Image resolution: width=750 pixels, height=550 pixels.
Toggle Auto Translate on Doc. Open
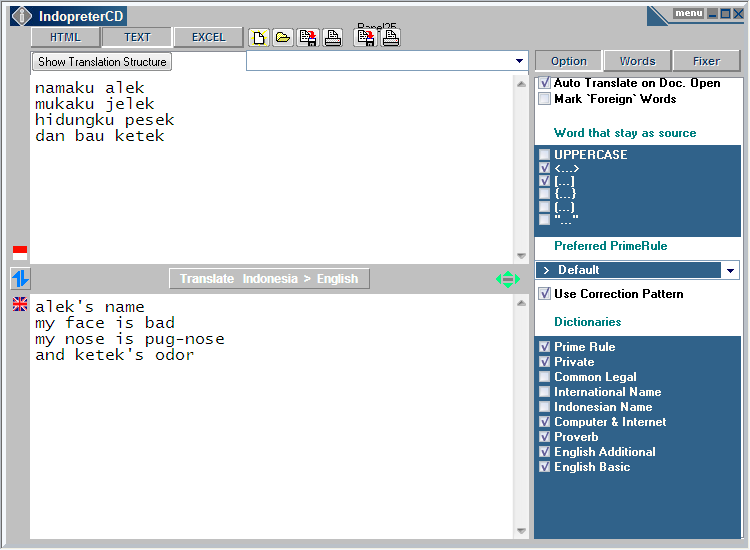point(544,83)
